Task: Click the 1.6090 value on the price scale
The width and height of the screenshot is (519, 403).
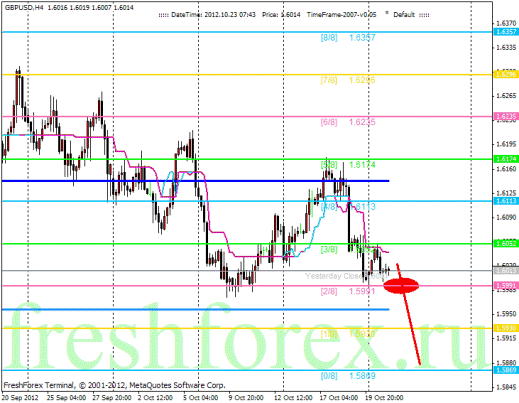Action: 506,217
